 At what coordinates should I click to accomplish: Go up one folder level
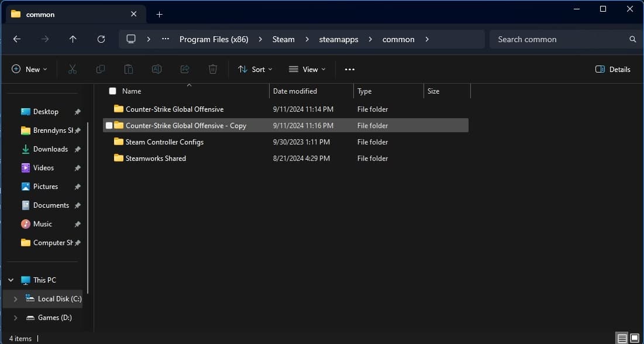[73, 39]
